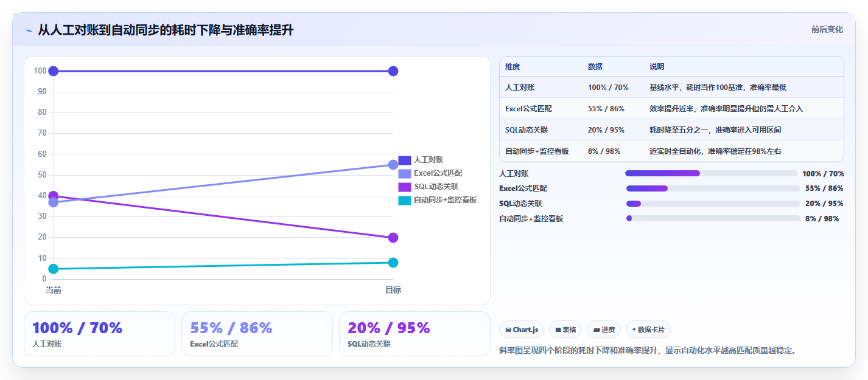The width and height of the screenshot is (868, 380).
Task: Toggle the Excel公式匹配 legend swatch
Action: coord(405,173)
